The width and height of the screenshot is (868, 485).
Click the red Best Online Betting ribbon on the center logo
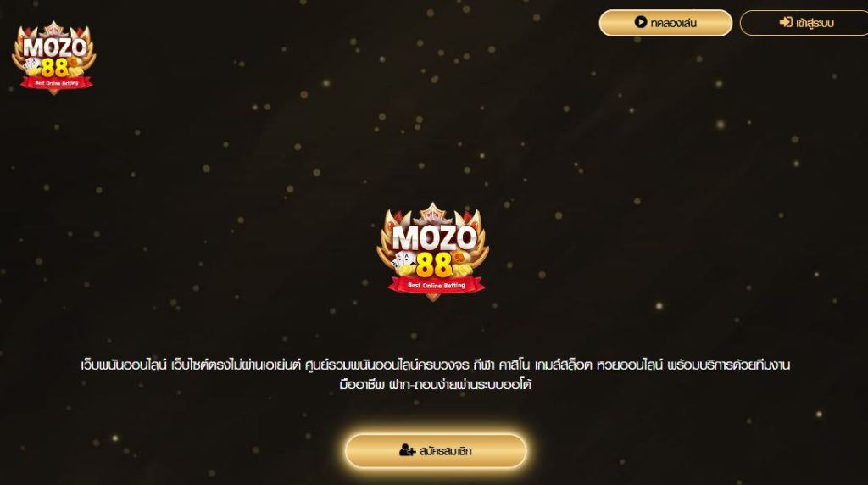tap(437, 285)
